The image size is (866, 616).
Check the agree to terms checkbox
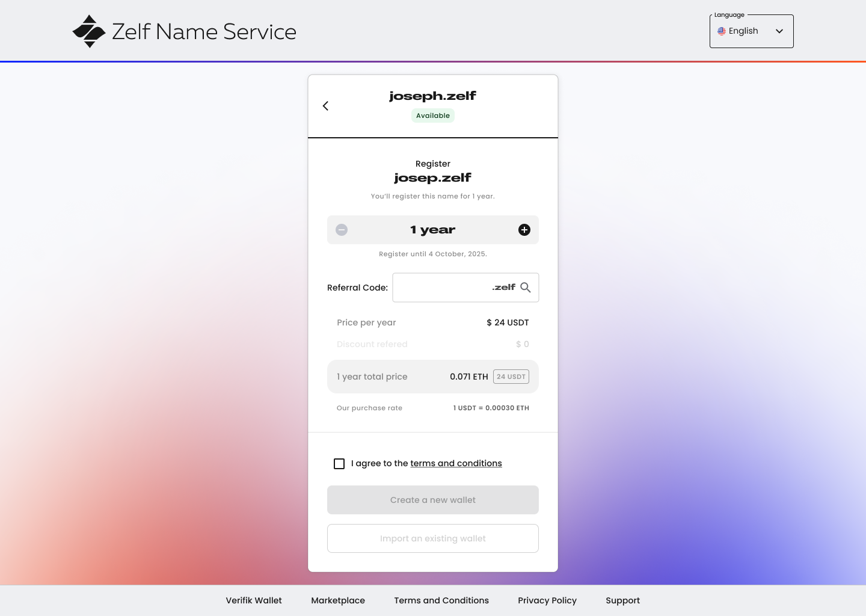point(339,464)
